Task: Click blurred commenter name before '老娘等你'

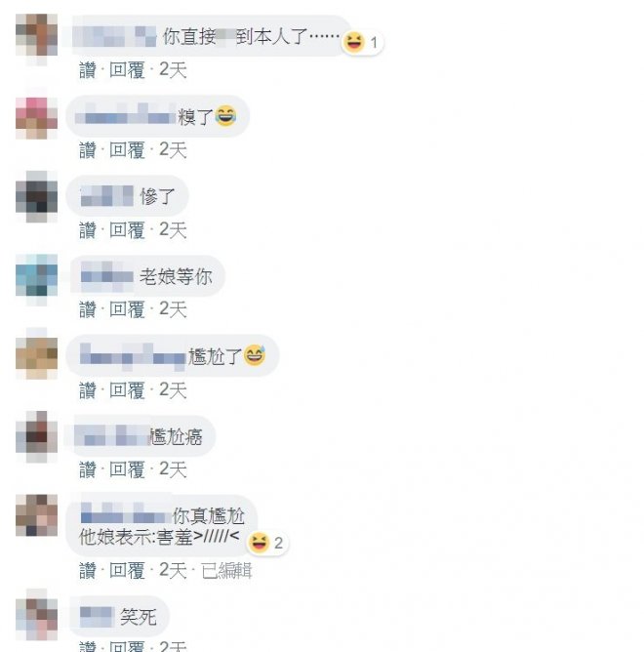Action: tap(107, 276)
